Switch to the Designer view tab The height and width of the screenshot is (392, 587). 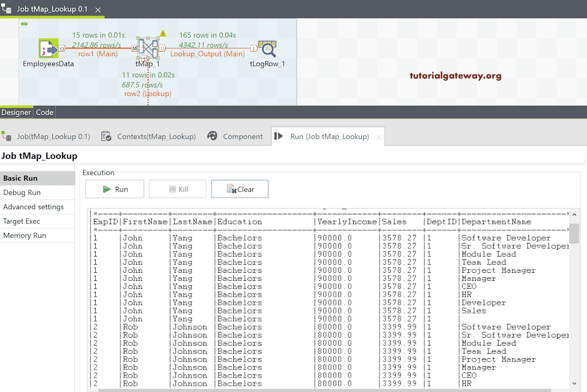pos(16,112)
